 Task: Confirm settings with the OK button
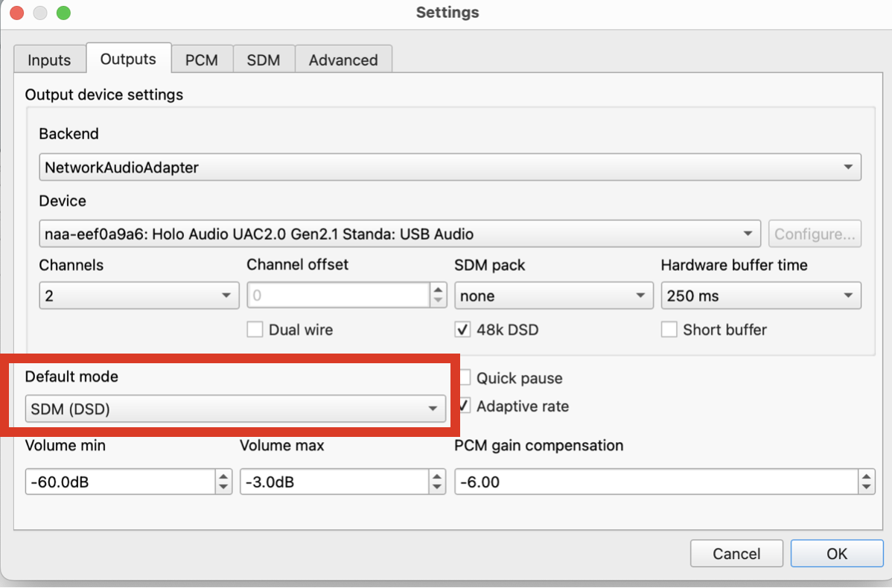pyautogui.click(x=837, y=553)
